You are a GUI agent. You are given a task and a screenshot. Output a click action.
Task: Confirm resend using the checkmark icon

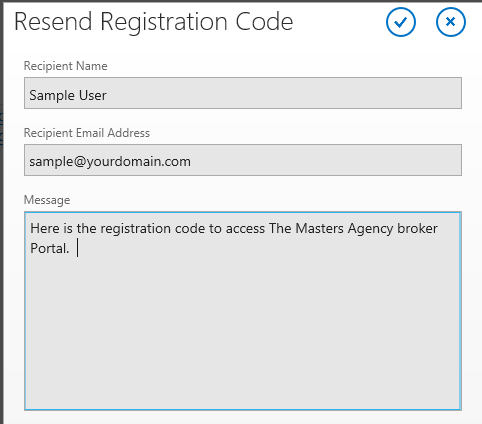tap(401, 22)
